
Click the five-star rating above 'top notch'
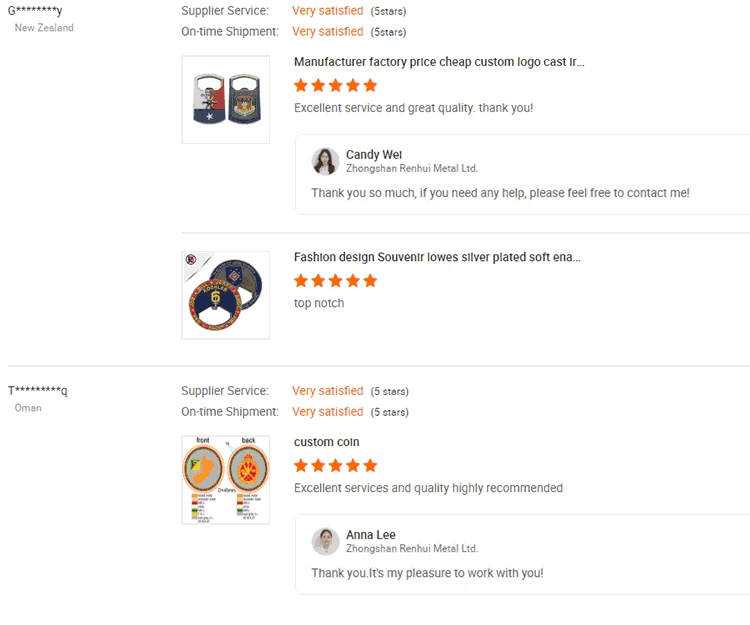click(x=335, y=281)
